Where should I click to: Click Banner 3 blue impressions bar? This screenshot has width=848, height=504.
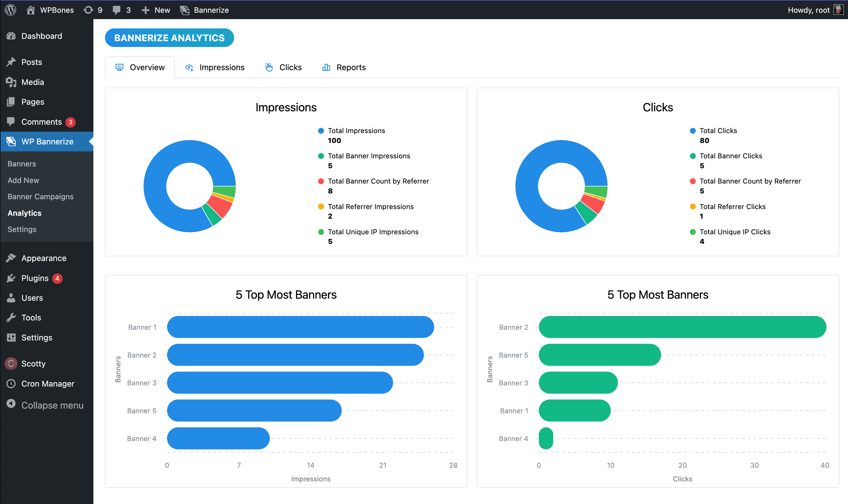pos(280,383)
